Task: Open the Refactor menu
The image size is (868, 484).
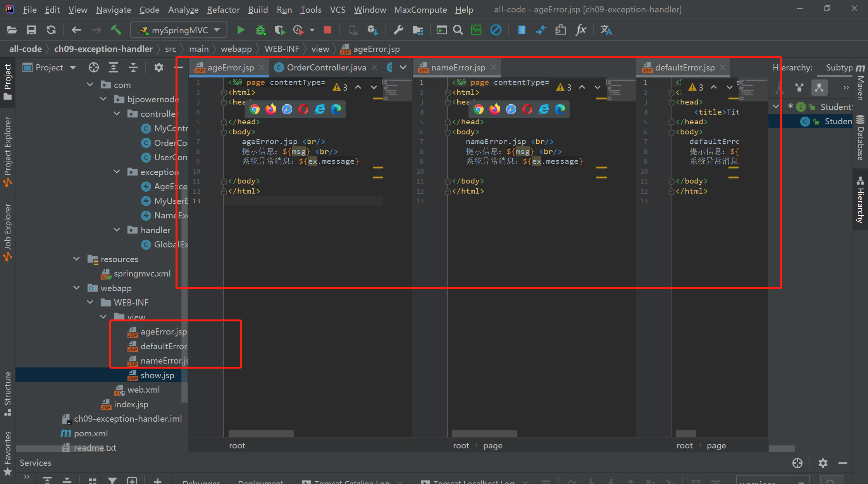Action: 223,10
